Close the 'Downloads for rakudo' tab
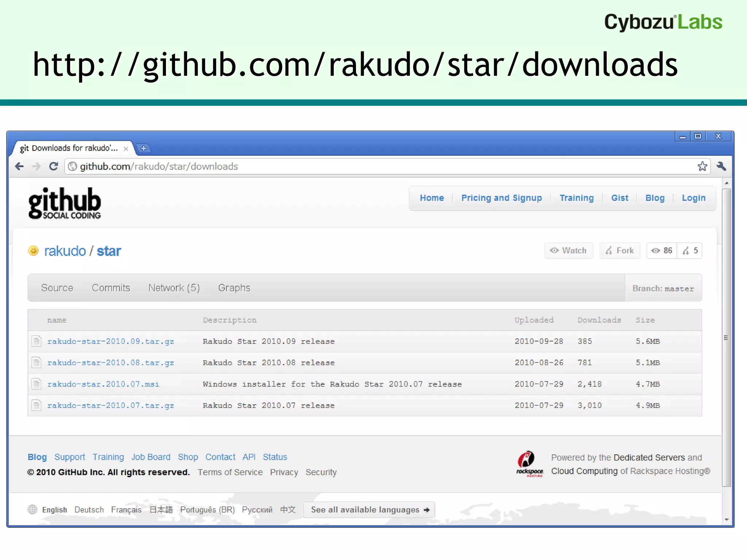The image size is (747, 560). pos(126,149)
